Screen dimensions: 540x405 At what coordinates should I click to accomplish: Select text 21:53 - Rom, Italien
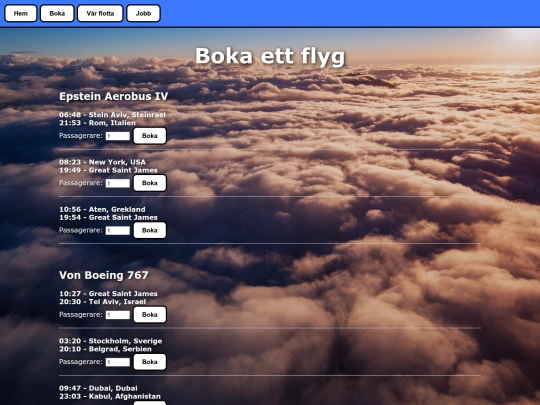pos(97,123)
